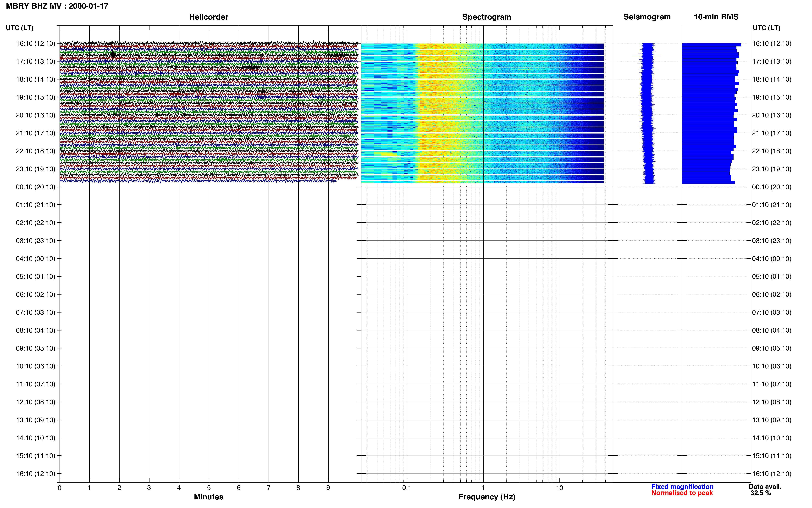Image resolution: width=812 pixels, height=508 pixels.
Task: Click right time label '06:10 (02:10)'
Action: [772, 295]
